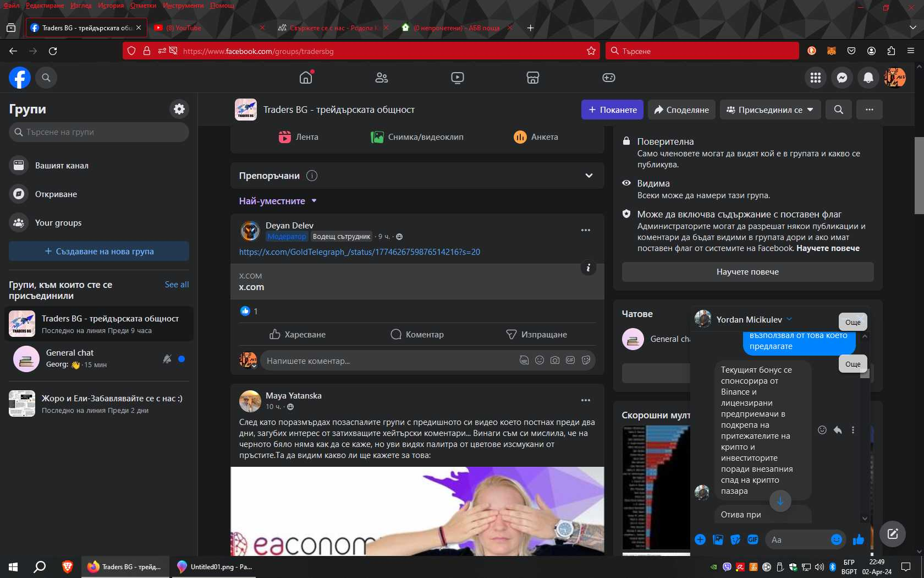This screenshot has height=578, width=924.
Task: Open Firefox extensions puzzle icon
Action: 891,51
